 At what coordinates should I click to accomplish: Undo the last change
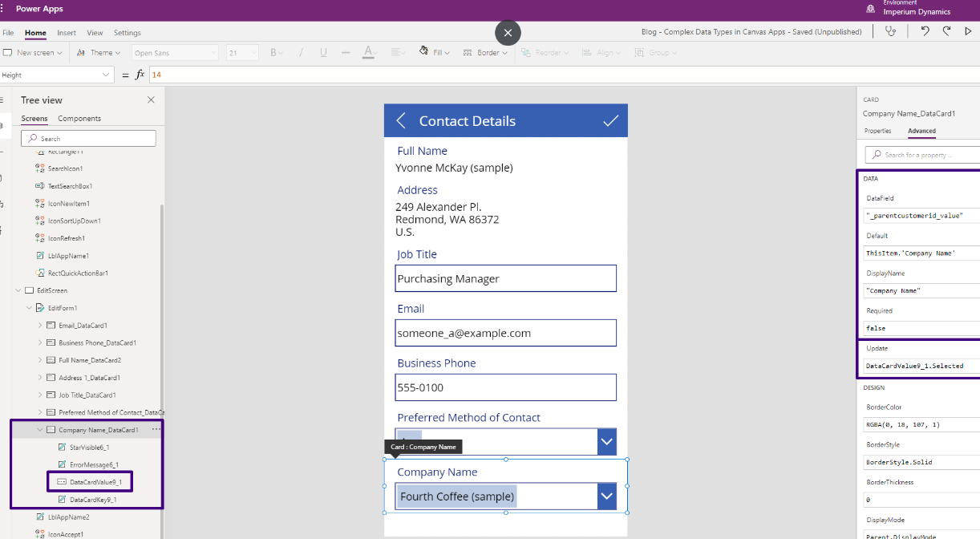coord(925,30)
